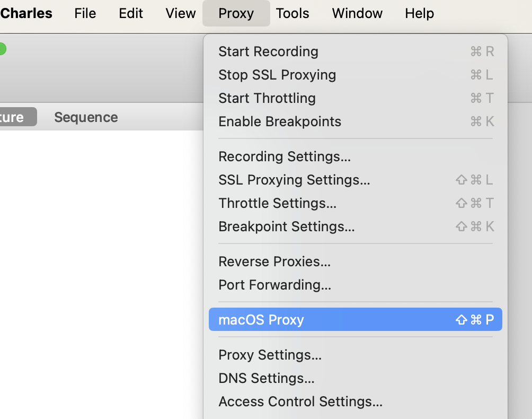Open Proxy Settings dialog
Screen dimensions: 532x419
(x=270, y=355)
